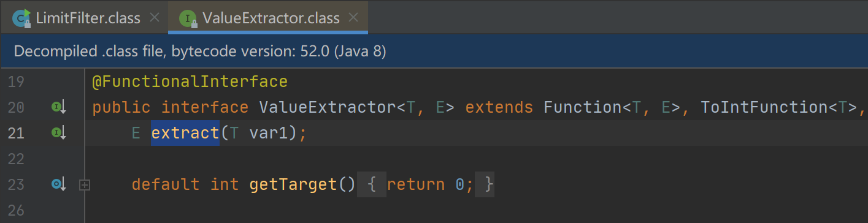
Task: Click the decompiled .class file notification banner
Action: click(x=434, y=51)
